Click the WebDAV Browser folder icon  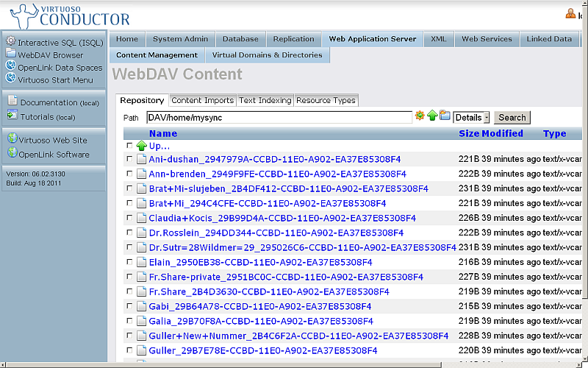coord(11,54)
